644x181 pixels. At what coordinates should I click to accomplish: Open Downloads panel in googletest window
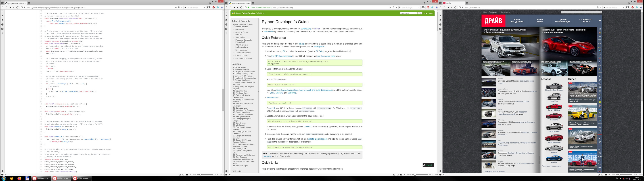pos(2,16)
